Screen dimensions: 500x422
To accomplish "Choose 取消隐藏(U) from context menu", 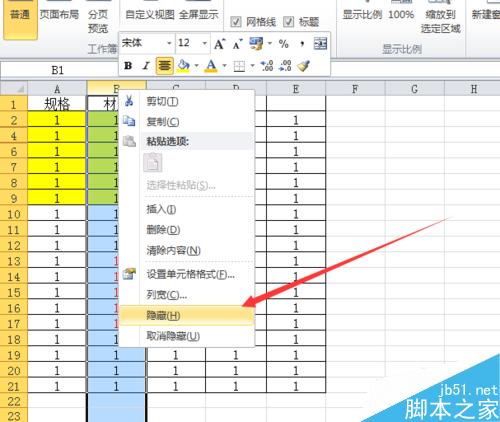I will click(x=187, y=336).
